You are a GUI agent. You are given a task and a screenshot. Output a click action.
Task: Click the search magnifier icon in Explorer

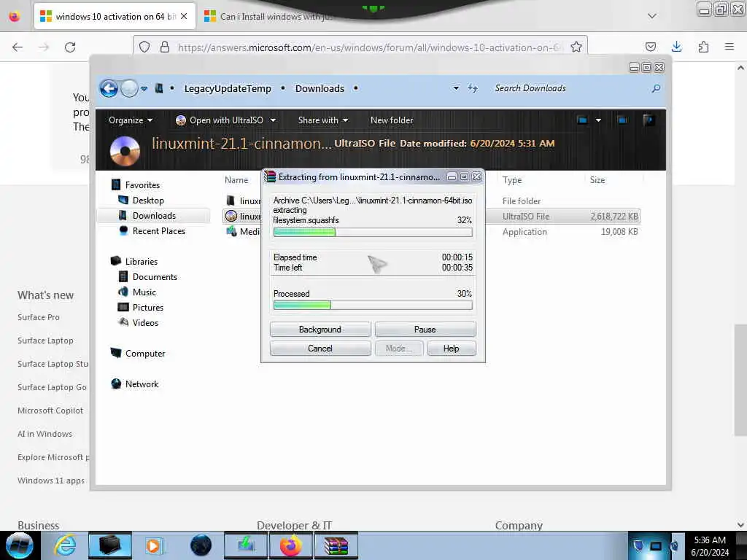coord(656,88)
